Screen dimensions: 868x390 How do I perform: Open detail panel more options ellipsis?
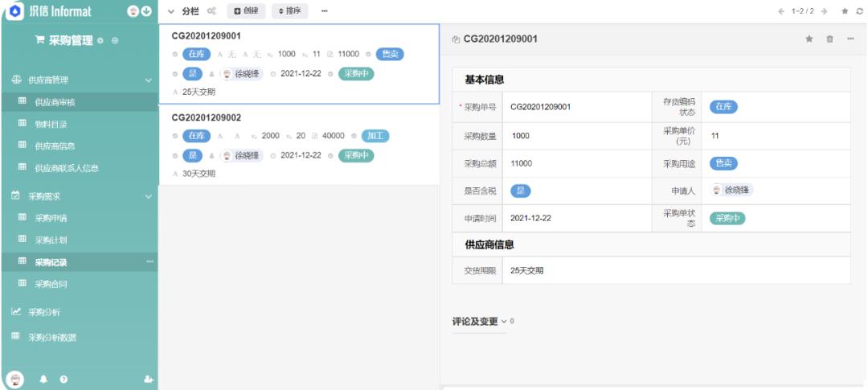click(x=850, y=39)
